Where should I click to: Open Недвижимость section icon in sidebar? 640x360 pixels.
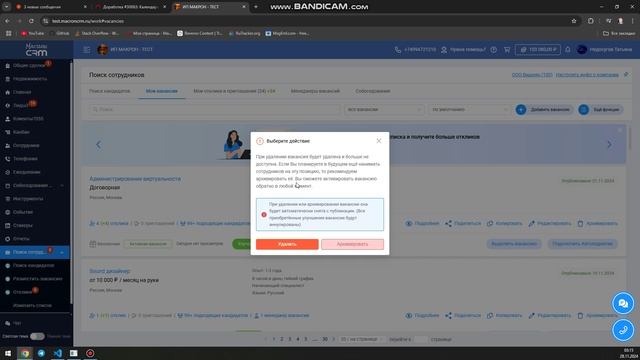click(7, 79)
